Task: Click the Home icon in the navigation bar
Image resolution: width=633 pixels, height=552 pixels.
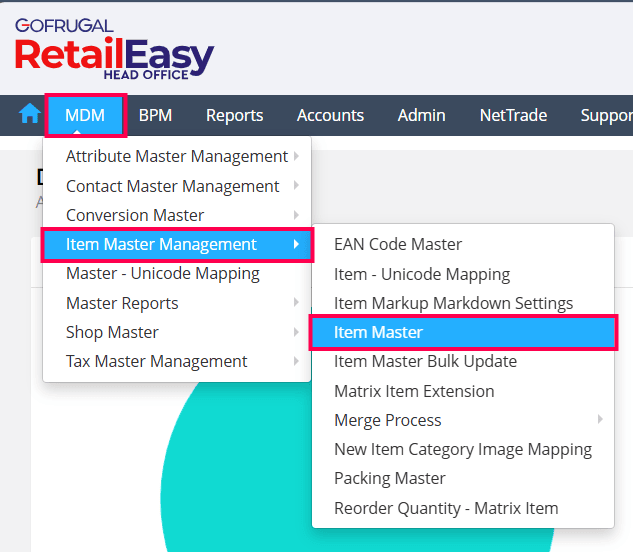Action: pos(30,113)
